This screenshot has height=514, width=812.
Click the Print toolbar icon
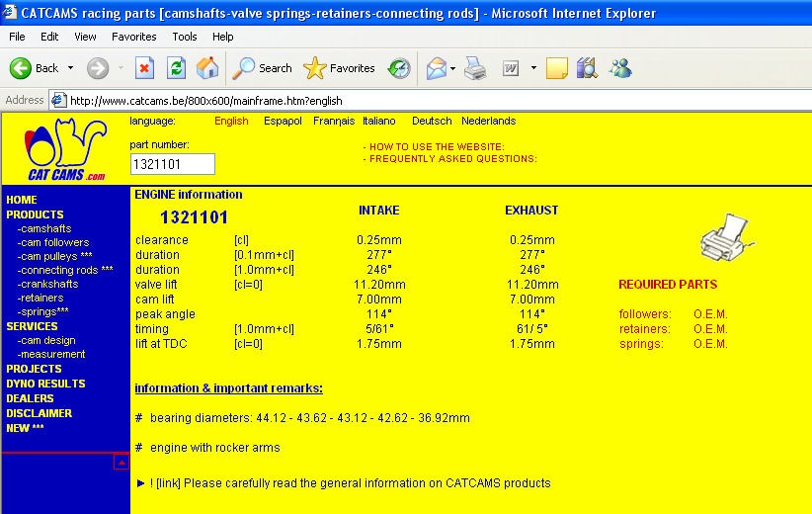click(x=476, y=68)
